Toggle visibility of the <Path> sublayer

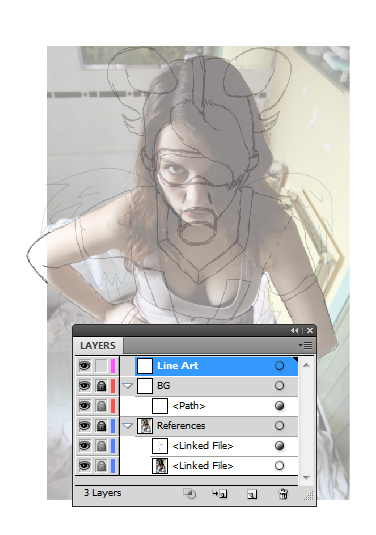(85, 406)
